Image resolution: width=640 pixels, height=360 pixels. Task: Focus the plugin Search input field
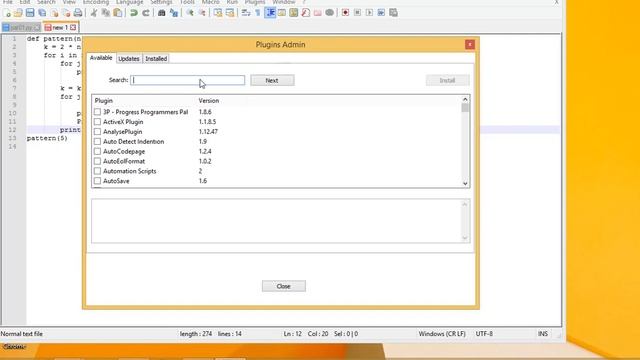(188, 80)
